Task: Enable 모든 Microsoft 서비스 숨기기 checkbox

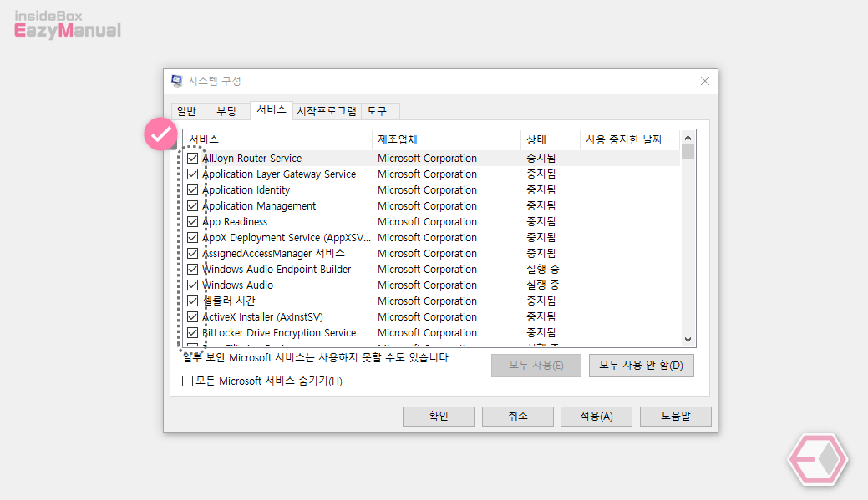Action: pos(188,381)
